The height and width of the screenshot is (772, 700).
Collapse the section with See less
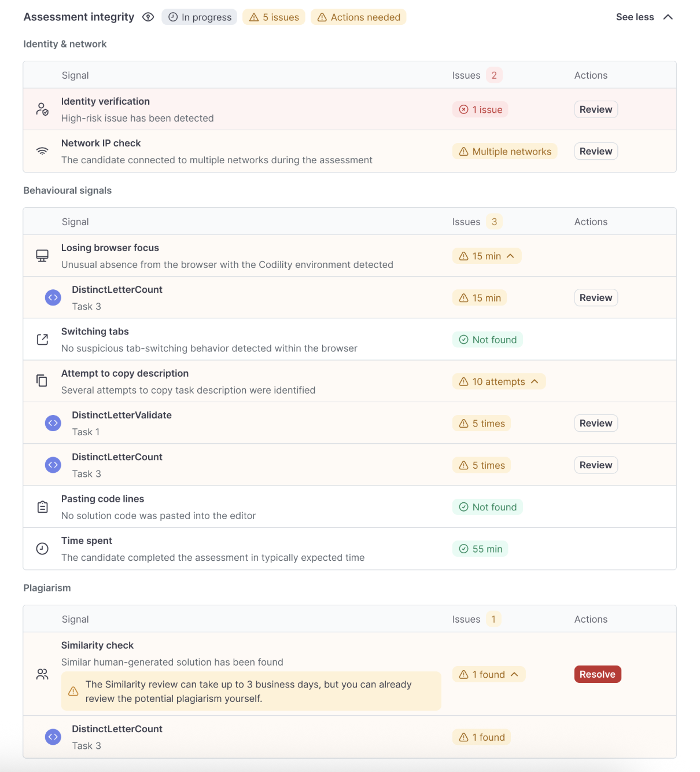(x=644, y=17)
